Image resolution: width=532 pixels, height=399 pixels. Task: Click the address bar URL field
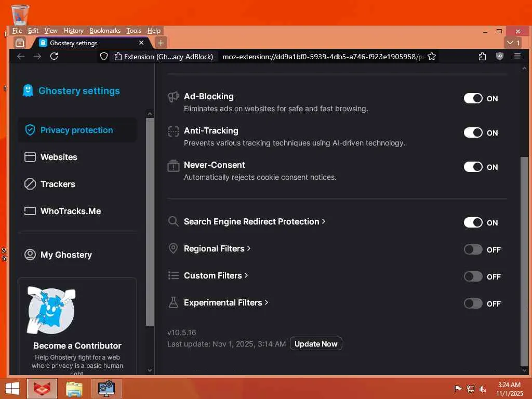click(x=322, y=57)
